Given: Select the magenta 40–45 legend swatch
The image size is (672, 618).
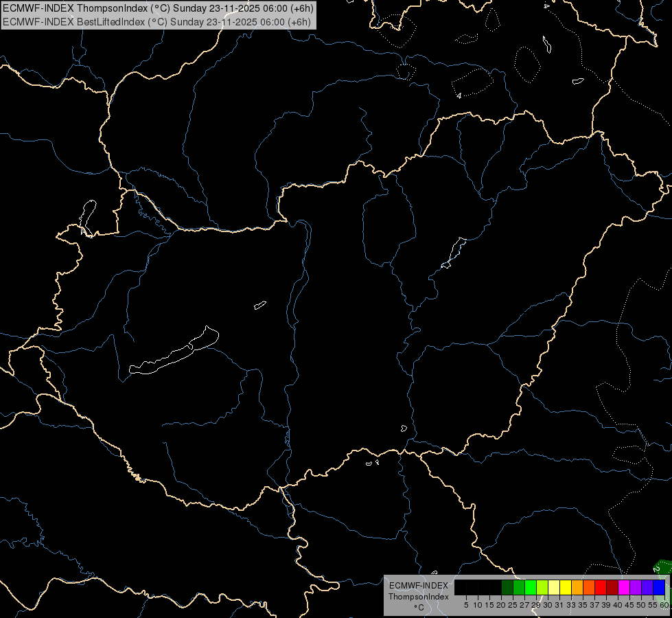Looking at the screenshot, I should pos(623,587).
